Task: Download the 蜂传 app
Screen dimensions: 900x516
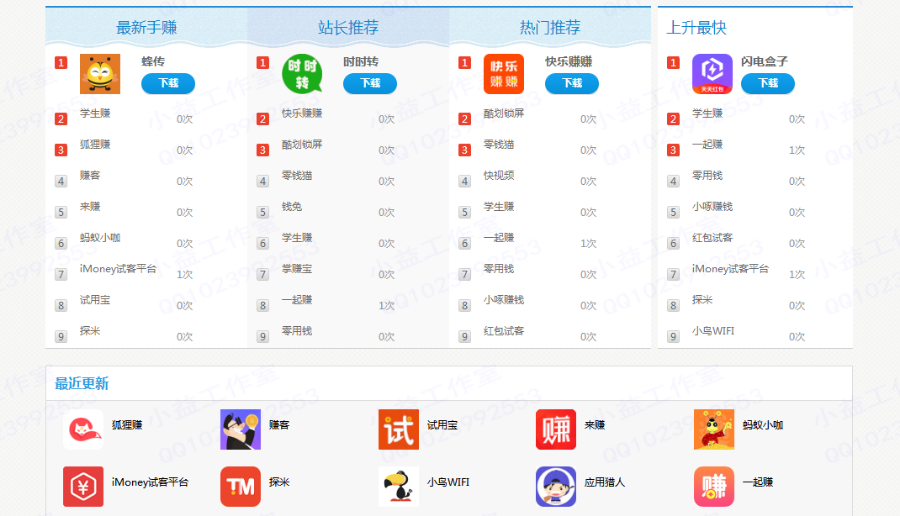Action: 168,83
